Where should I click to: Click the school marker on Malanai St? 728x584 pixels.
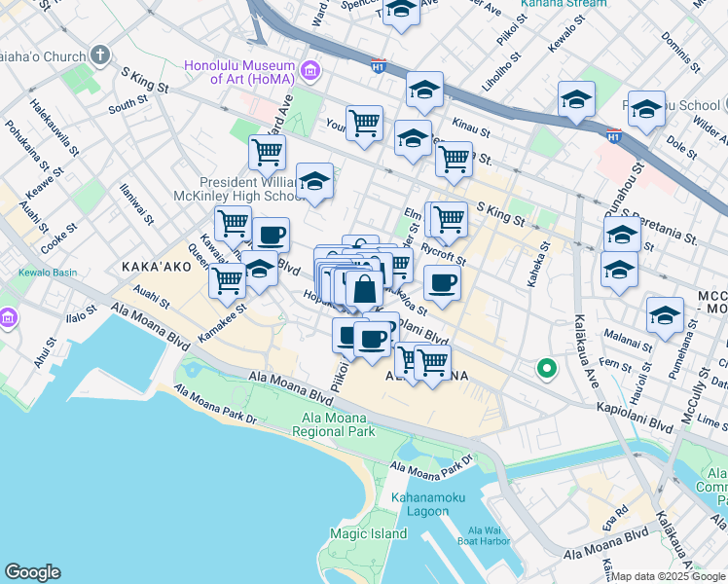(665, 315)
